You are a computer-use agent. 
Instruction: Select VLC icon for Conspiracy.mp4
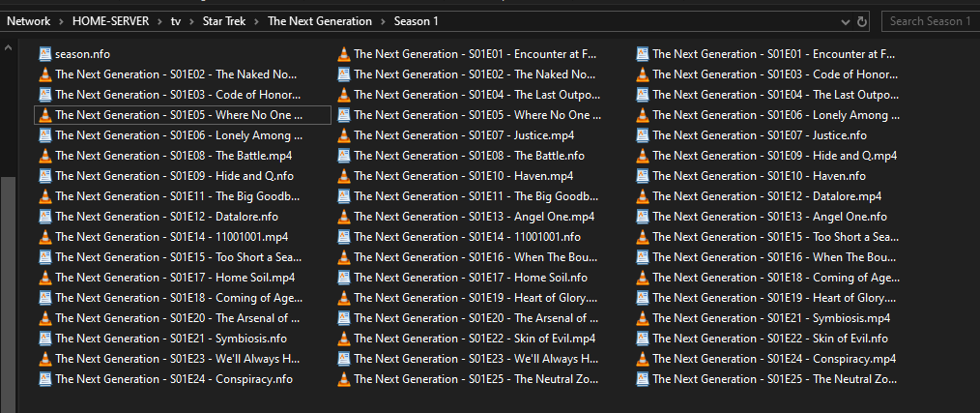[642, 359]
